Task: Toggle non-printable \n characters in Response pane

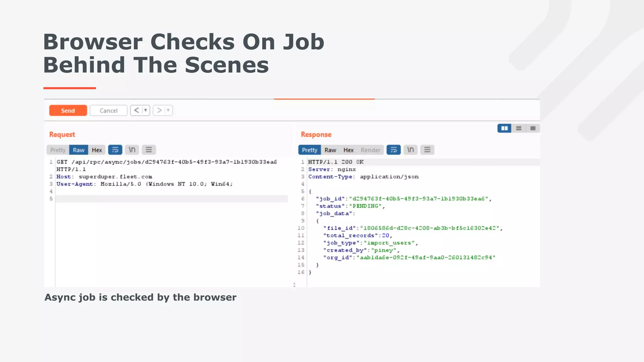Action: pyautogui.click(x=410, y=150)
